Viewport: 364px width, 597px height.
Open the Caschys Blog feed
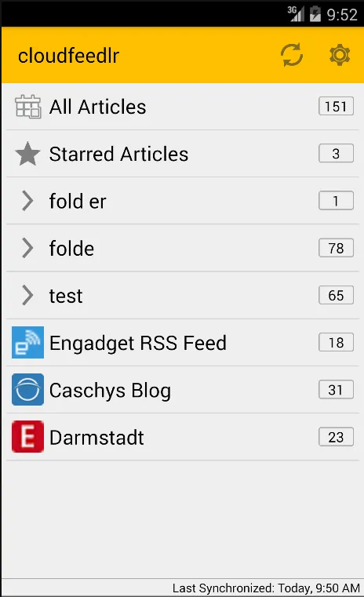pos(183,390)
